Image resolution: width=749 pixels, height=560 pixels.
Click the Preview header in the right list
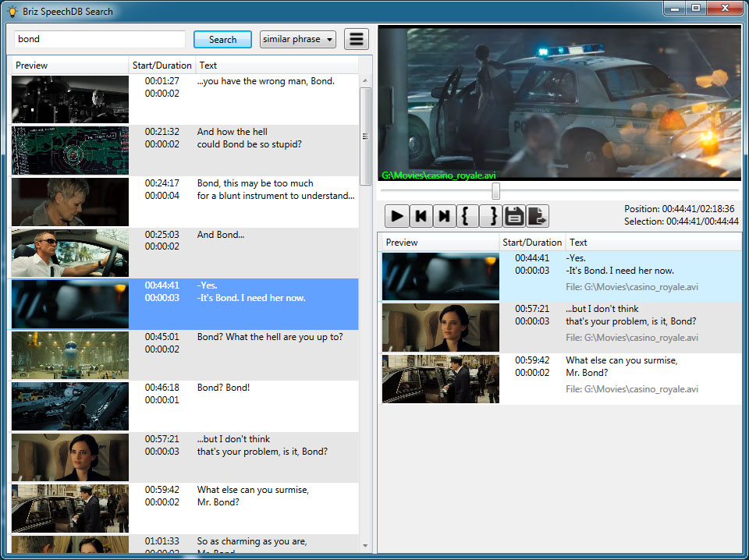pyautogui.click(x=440, y=243)
